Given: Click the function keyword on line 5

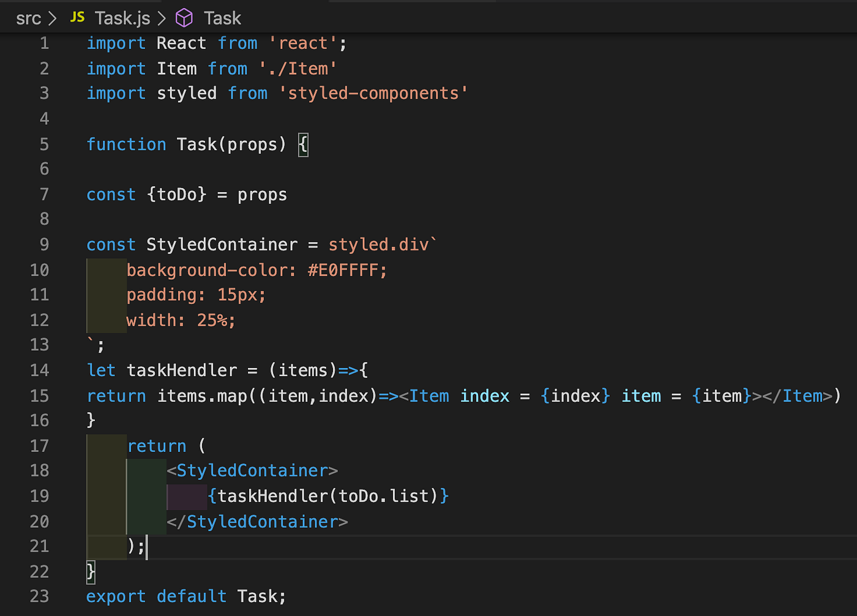Looking at the screenshot, I should tap(126, 144).
